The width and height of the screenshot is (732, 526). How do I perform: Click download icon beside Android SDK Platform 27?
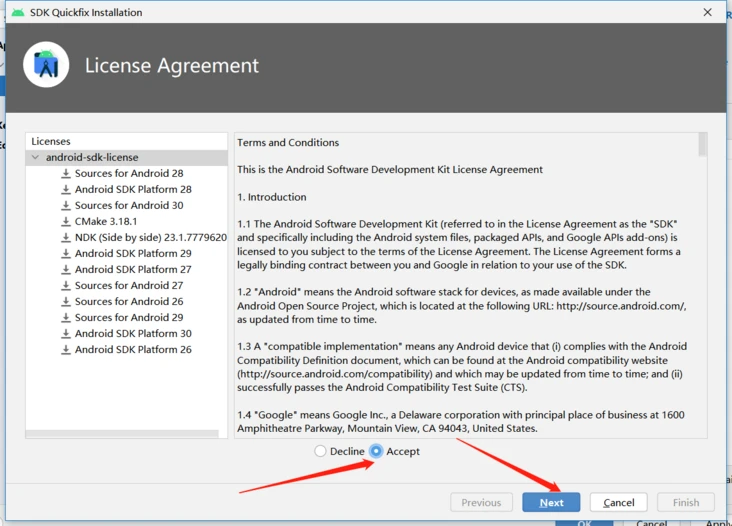coord(66,269)
